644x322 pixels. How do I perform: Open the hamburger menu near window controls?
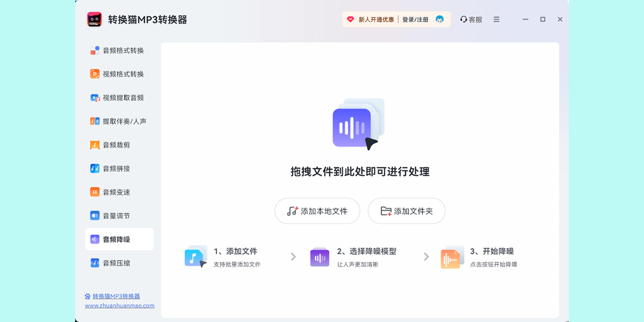[496, 19]
